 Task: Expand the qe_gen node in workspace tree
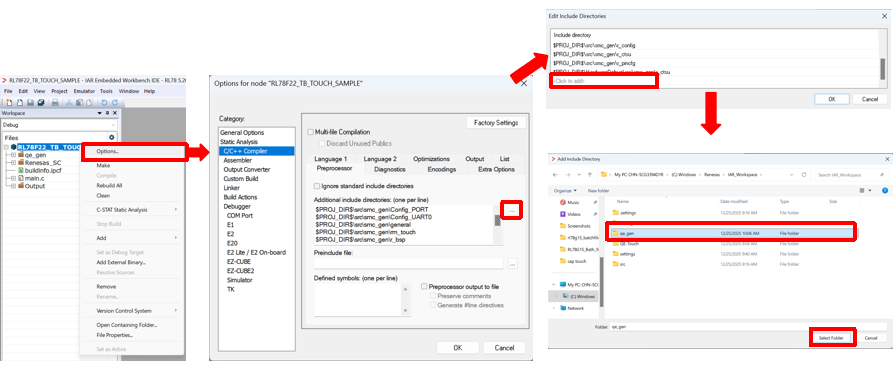point(13,155)
